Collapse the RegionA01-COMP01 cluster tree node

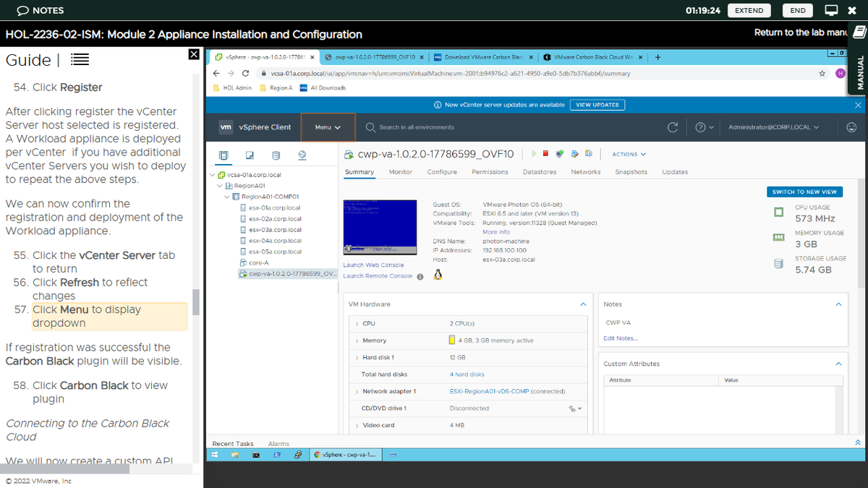click(x=227, y=197)
